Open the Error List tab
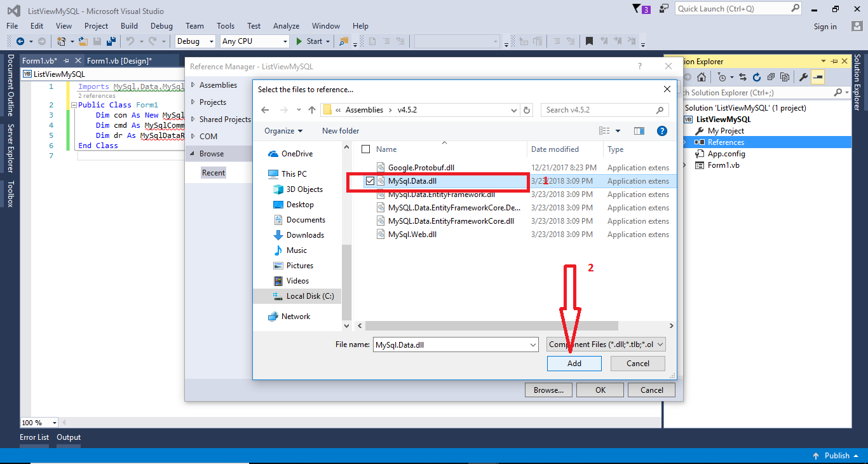 (34, 437)
